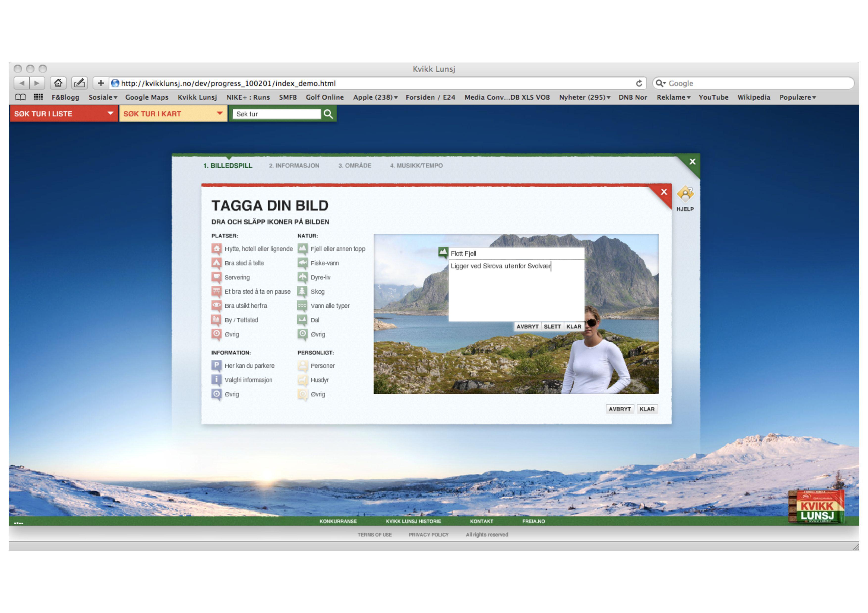Switch to the '2. Informasjon' tab

[294, 166]
